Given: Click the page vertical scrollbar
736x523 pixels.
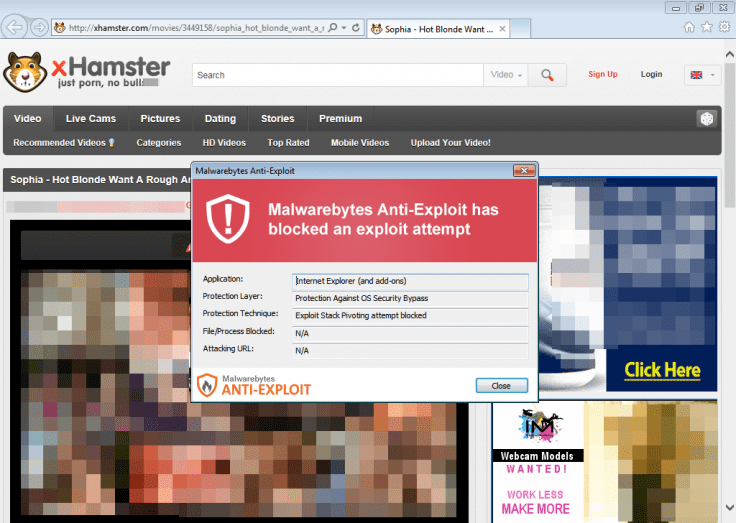Looking at the screenshot, I should coord(729,300).
